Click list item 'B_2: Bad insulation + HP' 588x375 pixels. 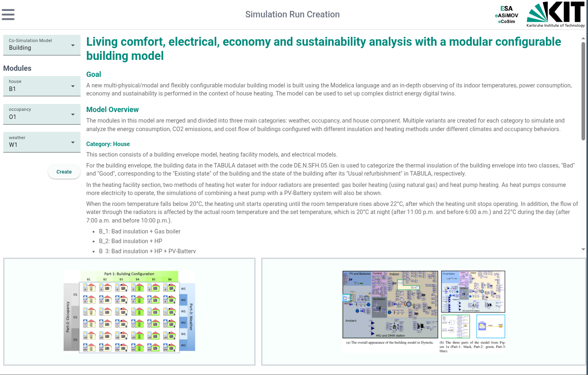coord(130,241)
